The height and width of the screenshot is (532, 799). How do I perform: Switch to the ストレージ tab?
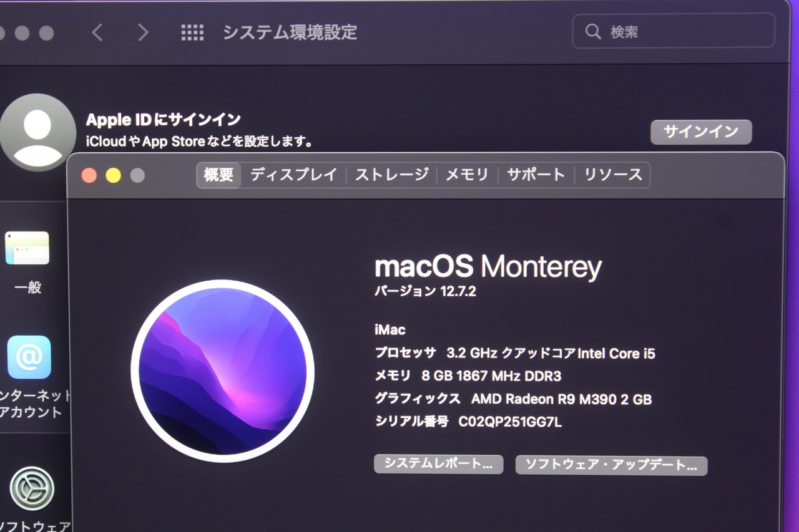pos(392,175)
